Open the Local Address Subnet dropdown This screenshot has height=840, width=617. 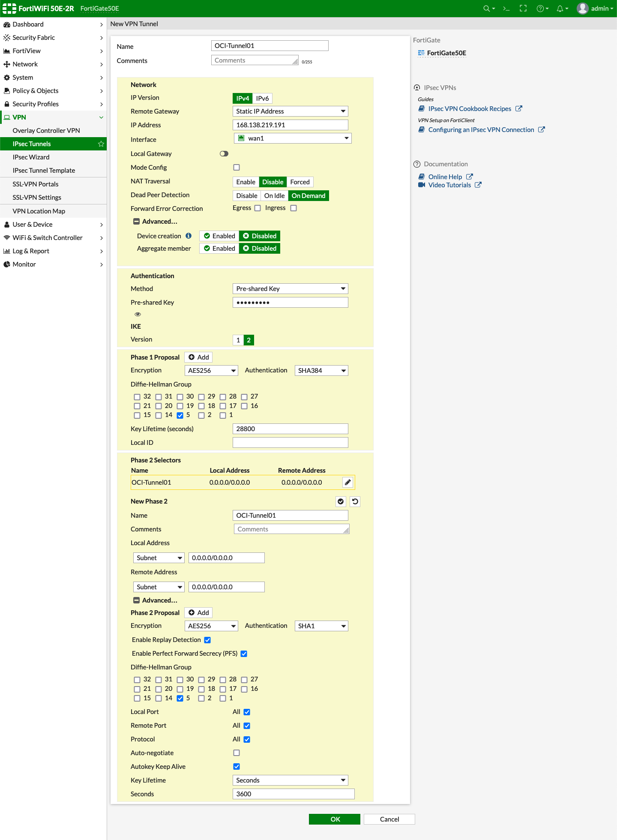(159, 558)
